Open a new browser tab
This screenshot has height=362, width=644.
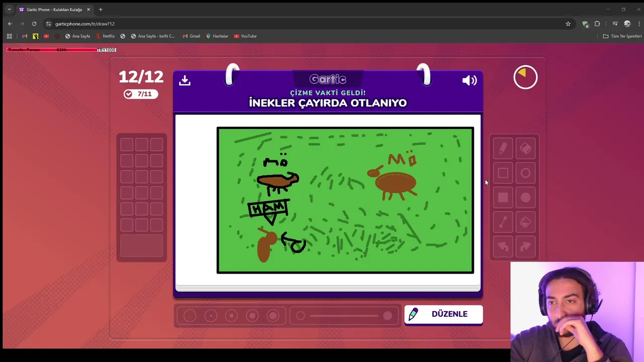click(x=101, y=10)
